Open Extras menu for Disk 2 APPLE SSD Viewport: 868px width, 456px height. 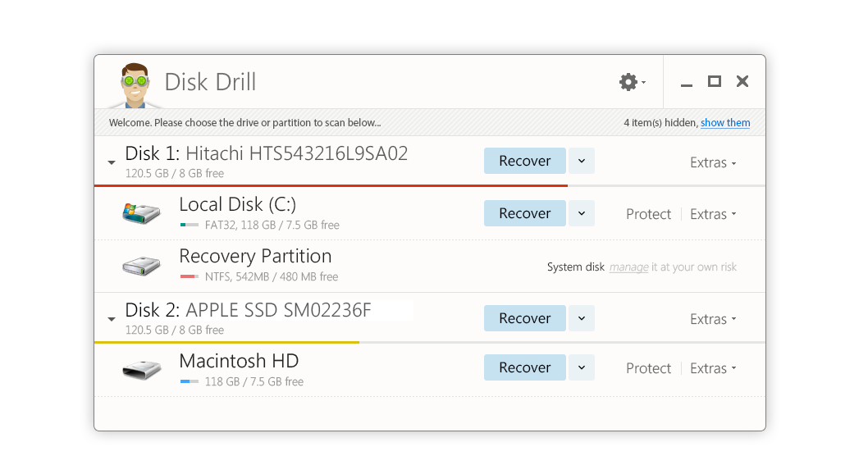point(713,319)
